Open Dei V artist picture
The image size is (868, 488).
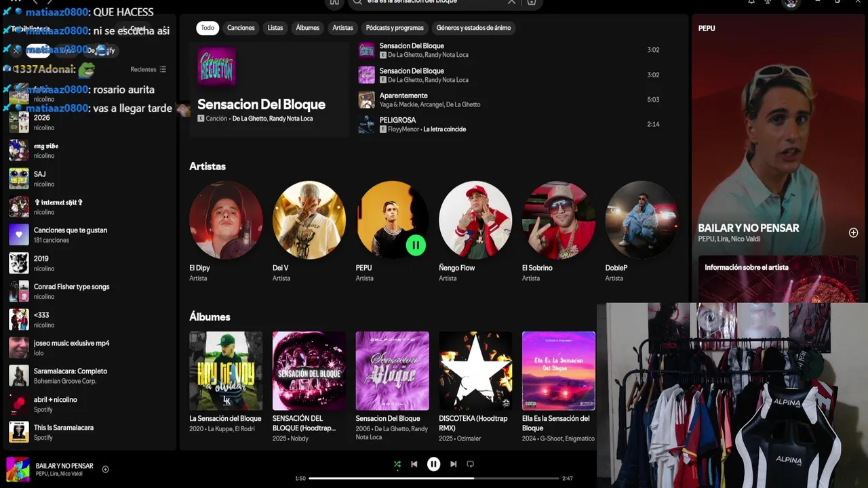pyautogui.click(x=309, y=220)
